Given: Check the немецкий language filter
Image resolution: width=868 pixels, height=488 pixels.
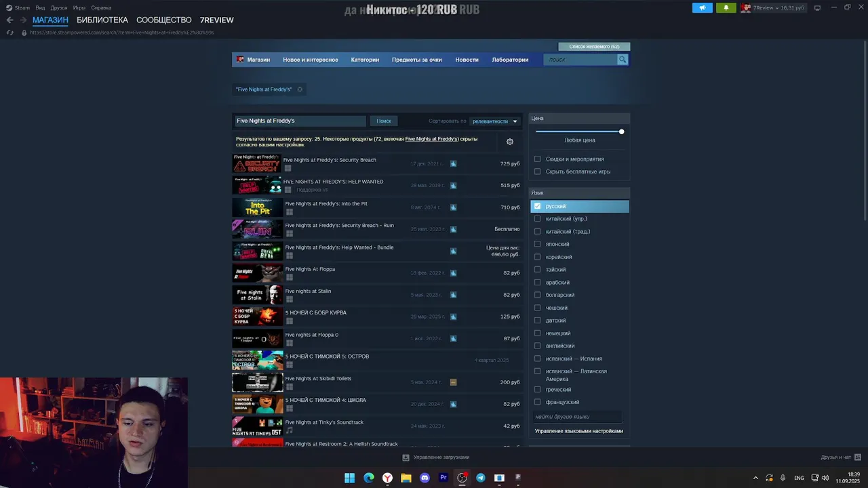Looking at the screenshot, I should [538, 333].
